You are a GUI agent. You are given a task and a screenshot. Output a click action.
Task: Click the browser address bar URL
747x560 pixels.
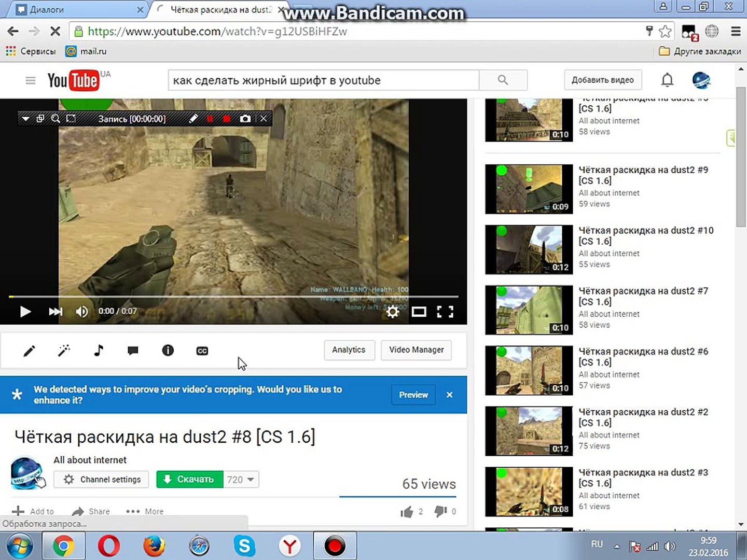click(218, 32)
